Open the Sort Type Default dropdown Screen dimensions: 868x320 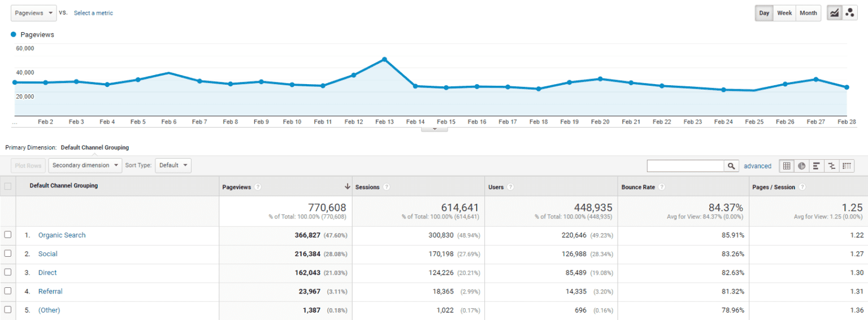click(x=173, y=165)
